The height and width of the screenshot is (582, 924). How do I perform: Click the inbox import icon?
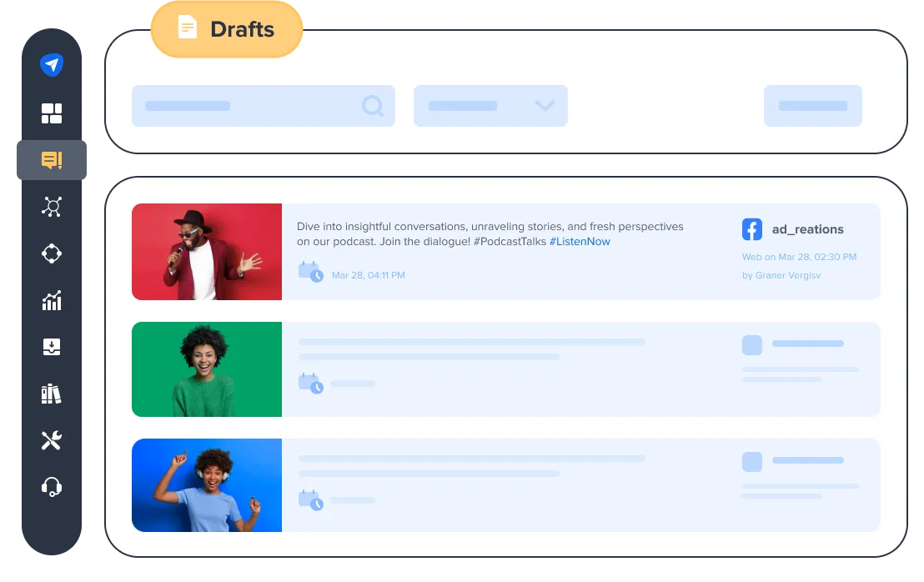(52, 347)
